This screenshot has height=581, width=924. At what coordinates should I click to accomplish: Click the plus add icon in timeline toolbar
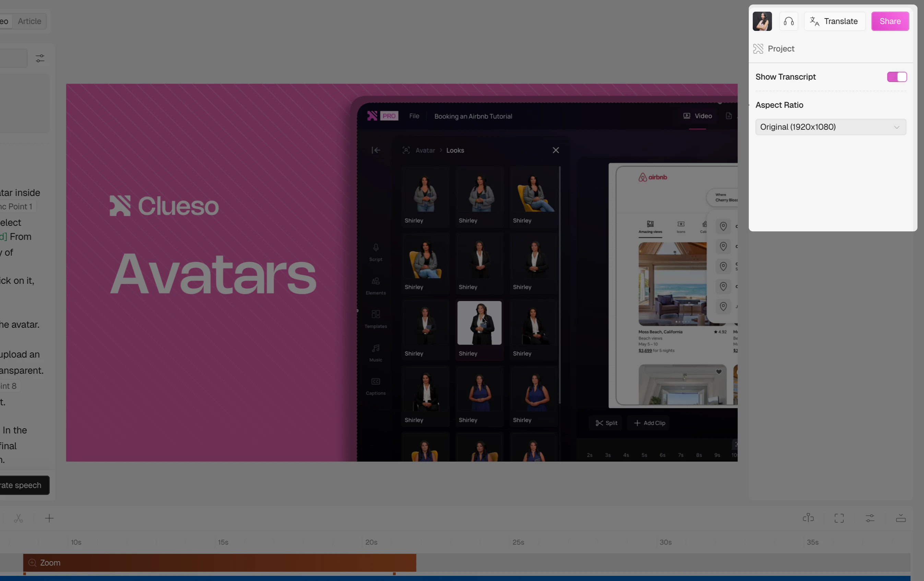coord(49,519)
